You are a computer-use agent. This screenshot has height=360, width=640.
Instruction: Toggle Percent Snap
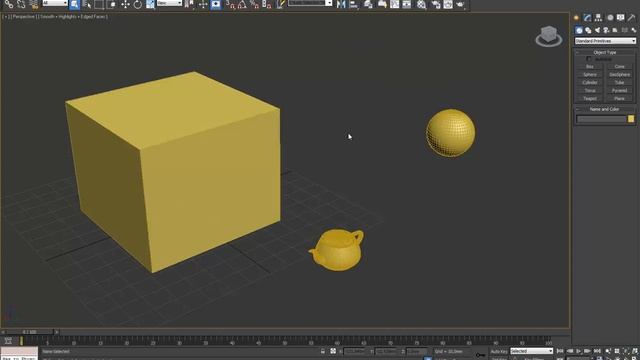[254, 4]
